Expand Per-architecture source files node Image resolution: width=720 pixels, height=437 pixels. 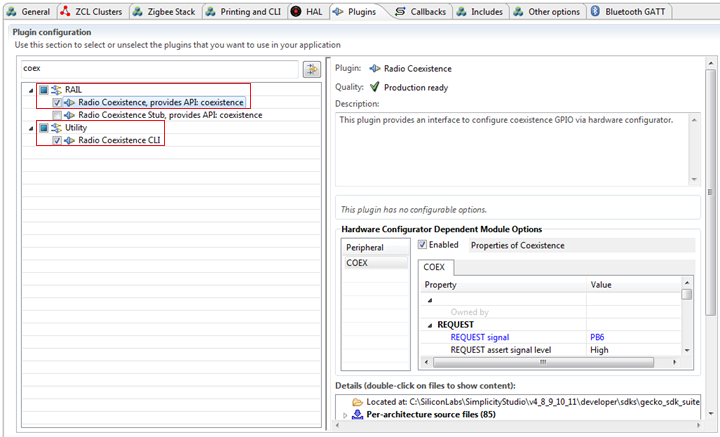pyautogui.click(x=346, y=414)
